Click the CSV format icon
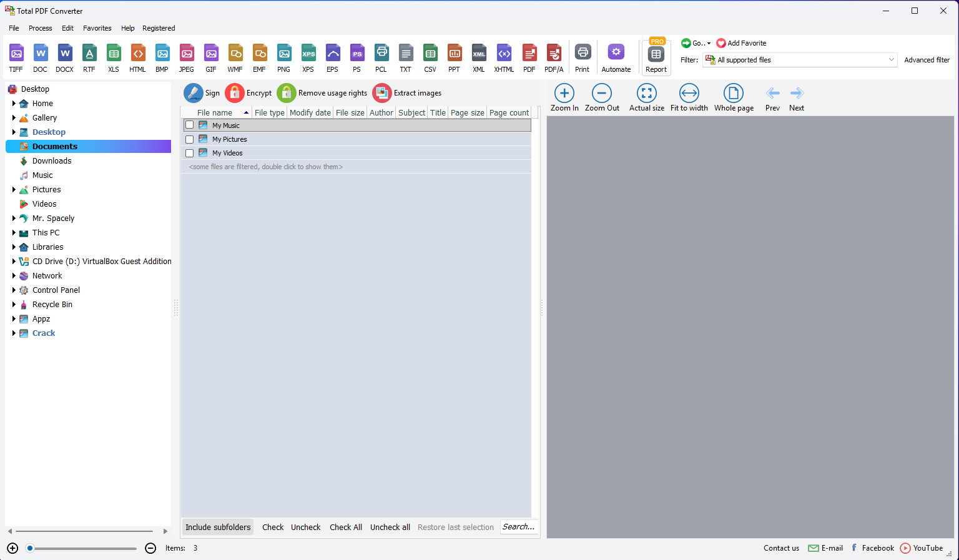The height and width of the screenshot is (560, 959). tap(430, 59)
